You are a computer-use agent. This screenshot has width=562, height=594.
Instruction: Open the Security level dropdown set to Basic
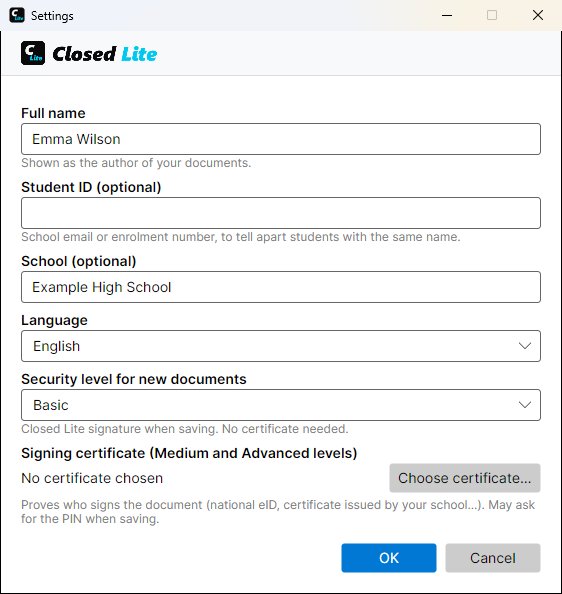(281, 405)
